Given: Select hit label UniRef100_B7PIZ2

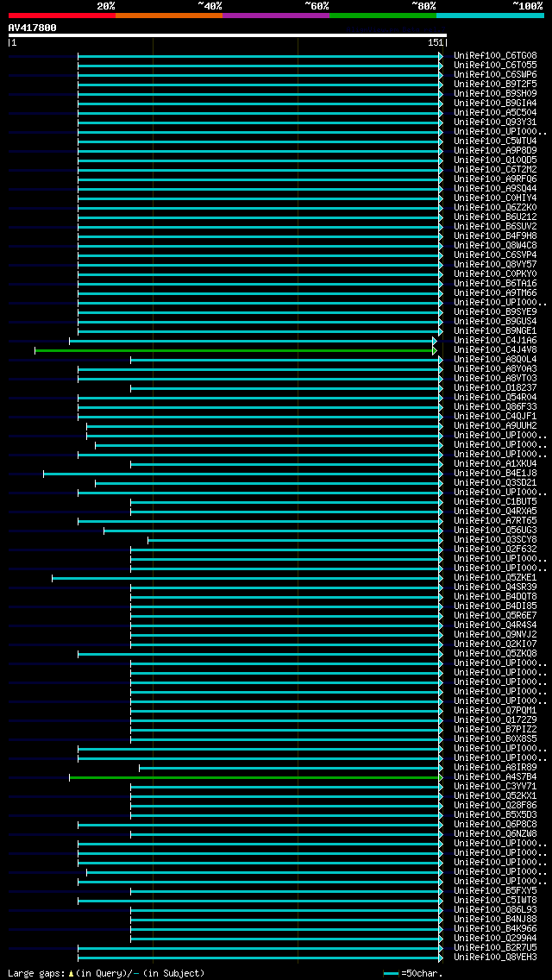Looking at the screenshot, I should tap(495, 730).
